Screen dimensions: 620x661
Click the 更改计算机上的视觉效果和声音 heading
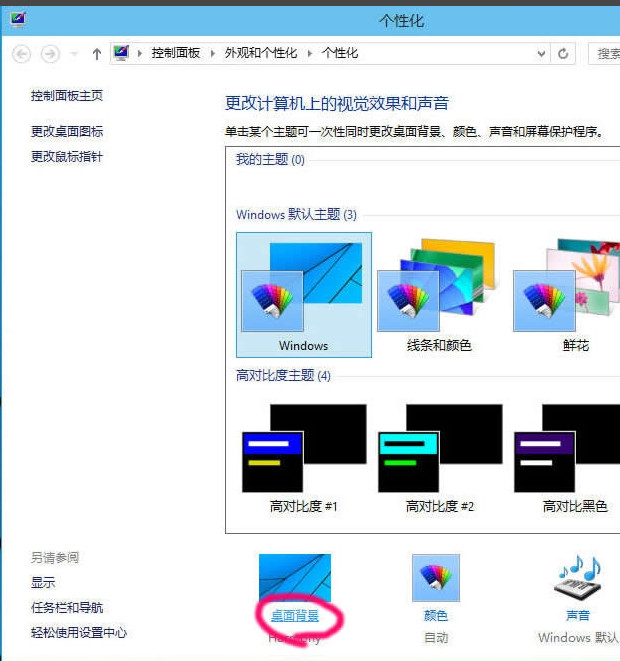pos(337,103)
